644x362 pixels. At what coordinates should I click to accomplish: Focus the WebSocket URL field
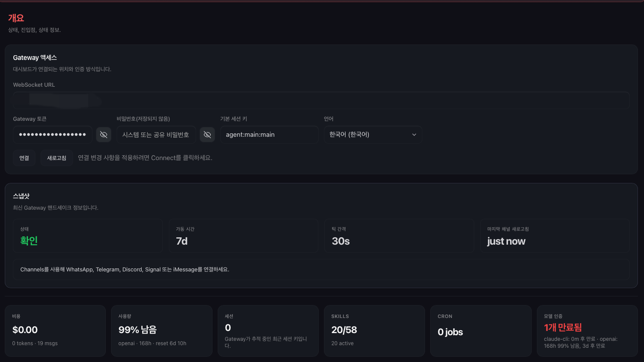[x=321, y=100]
